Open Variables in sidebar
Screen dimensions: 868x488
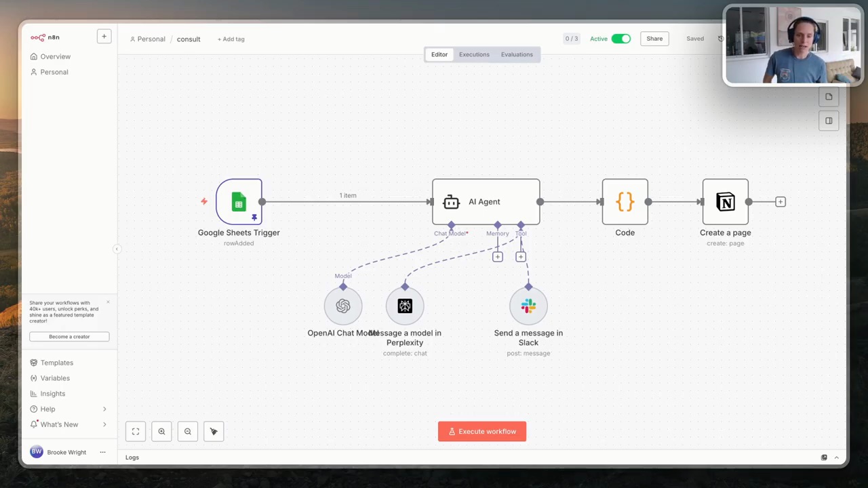pyautogui.click(x=69, y=378)
